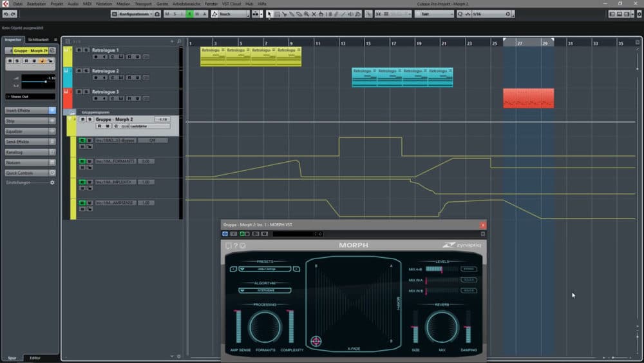Open the Notizen section in Inspector
This screenshot has width=644, height=363.
(x=30, y=162)
